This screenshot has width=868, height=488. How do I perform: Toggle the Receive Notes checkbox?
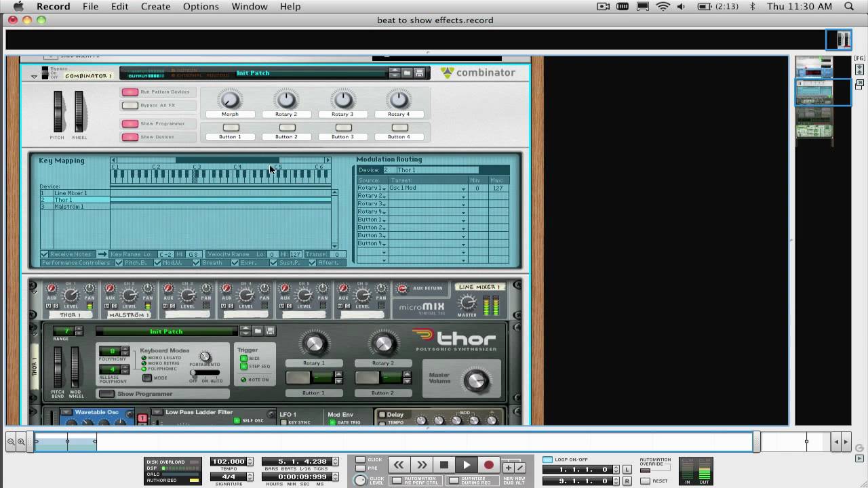(45, 255)
